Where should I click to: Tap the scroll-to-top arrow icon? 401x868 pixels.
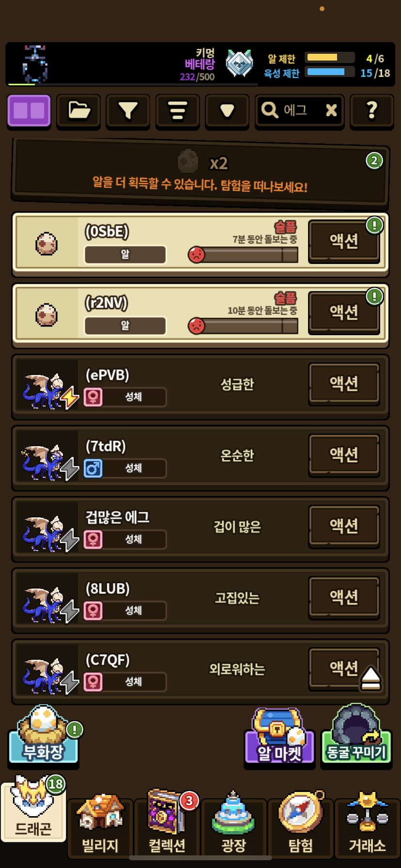click(371, 678)
